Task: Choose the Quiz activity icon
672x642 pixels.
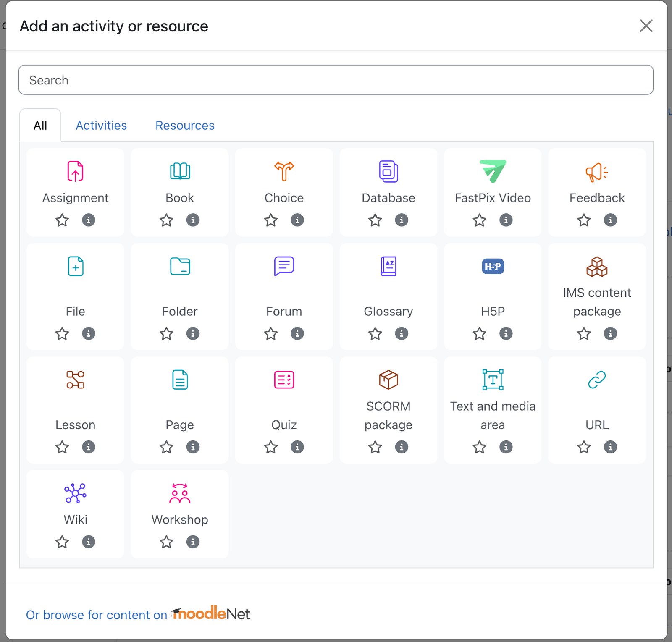Action: [284, 380]
